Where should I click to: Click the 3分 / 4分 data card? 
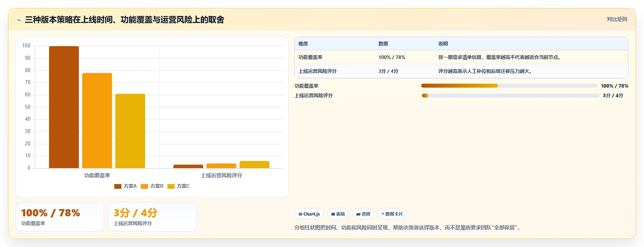pyautogui.click(x=152, y=217)
